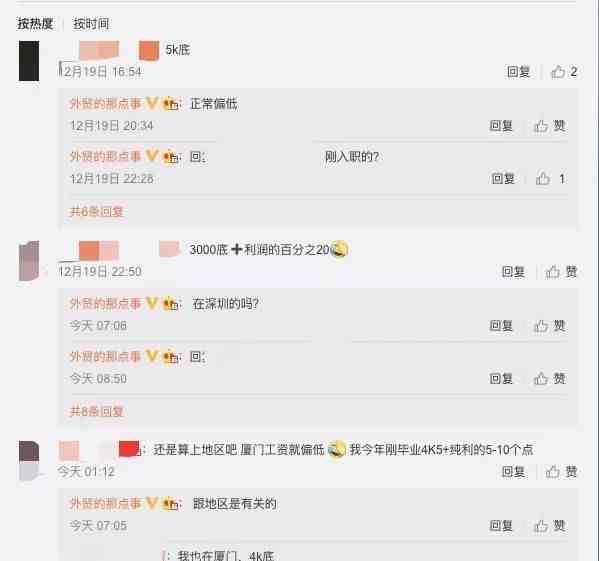The height and width of the screenshot is (561, 599).
Task: Like the "跟地区是有关的" reply thumbs-up
Action: pyautogui.click(x=550, y=526)
